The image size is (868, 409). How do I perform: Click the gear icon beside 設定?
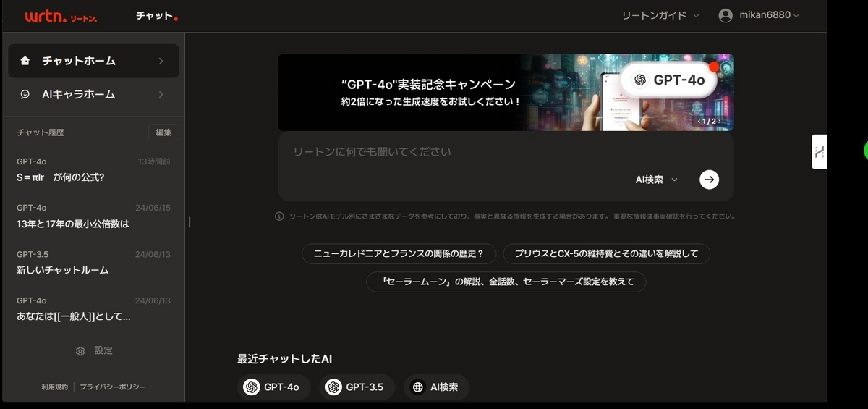pyautogui.click(x=80, y=351)
